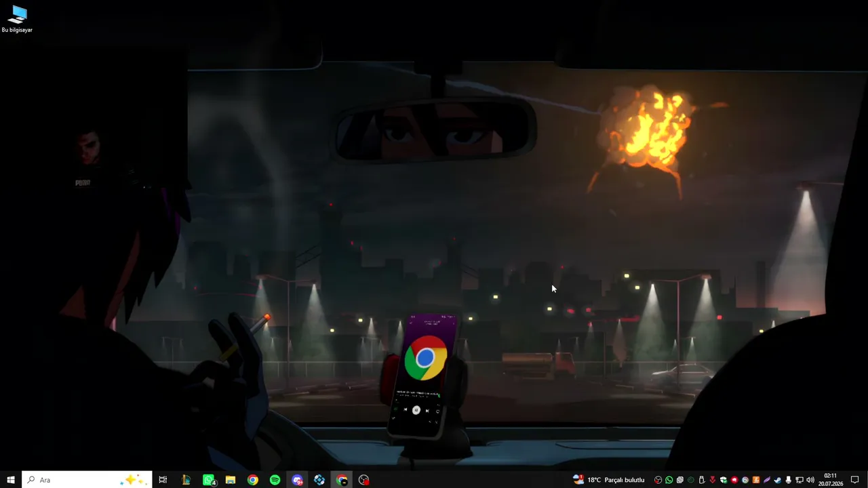The width and height of the screenshot is (868, 488).
Task: Click OBS icon in system tray
Action: [658, 480]
